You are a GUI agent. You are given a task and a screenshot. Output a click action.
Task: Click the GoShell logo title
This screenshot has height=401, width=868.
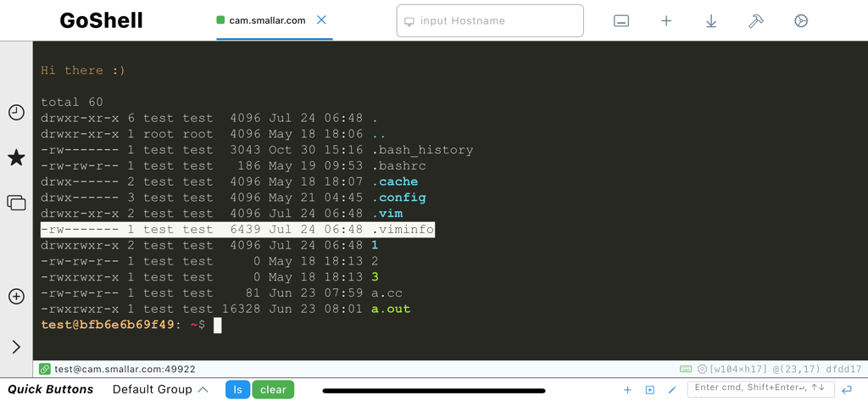pos(102,20)
